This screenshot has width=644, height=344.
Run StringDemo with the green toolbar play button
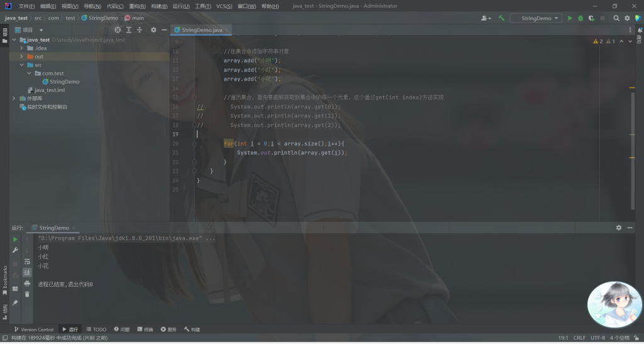570,18
